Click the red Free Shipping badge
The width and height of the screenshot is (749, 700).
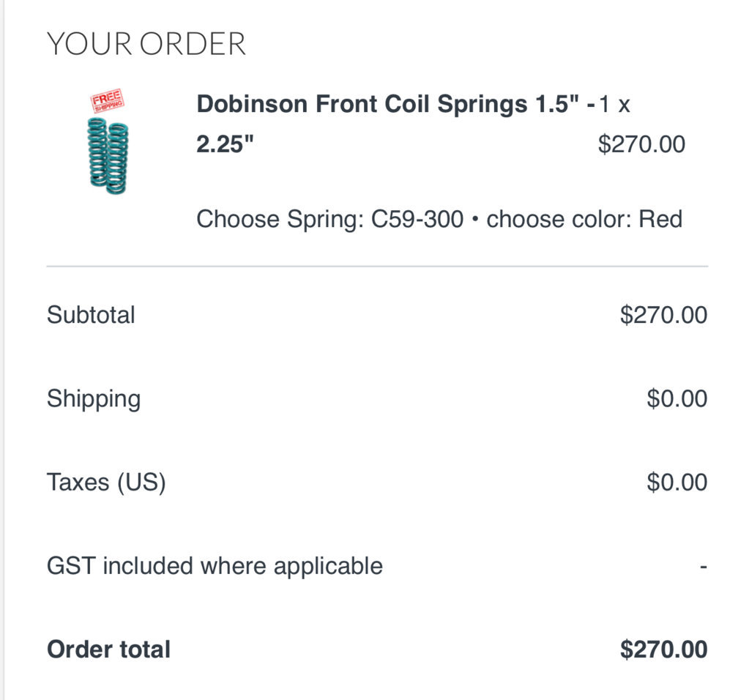tap(108, 100)
